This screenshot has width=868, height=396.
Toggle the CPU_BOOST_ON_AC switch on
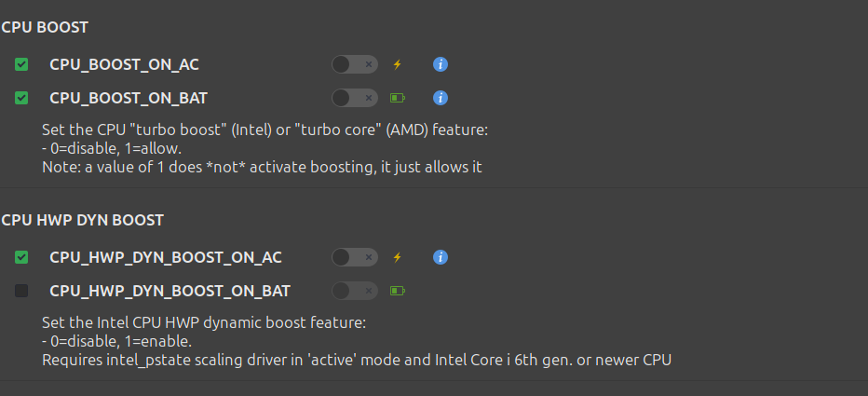pyautogui.click(x=354, y=64)
